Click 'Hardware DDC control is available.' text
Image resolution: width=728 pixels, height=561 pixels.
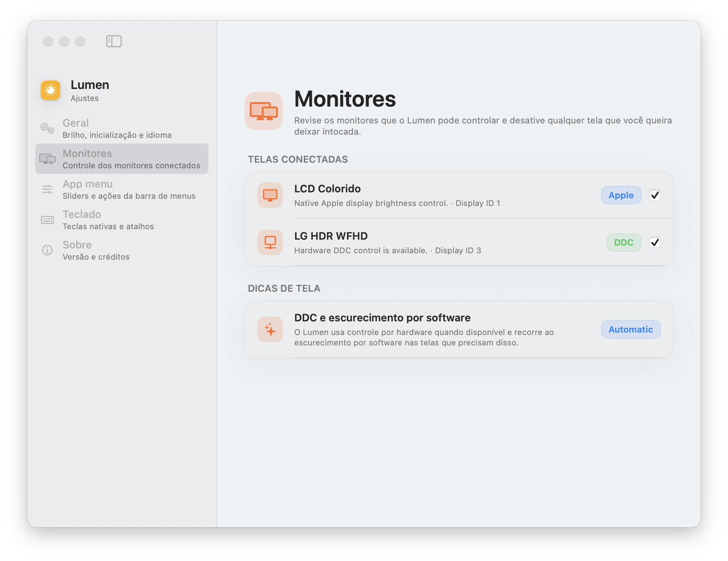click(x=361, y=250)
